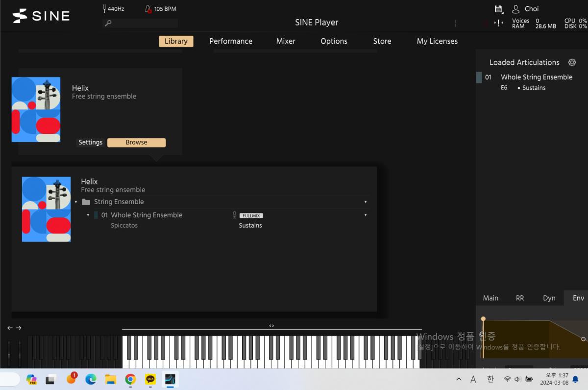Toggle the FULLMIX mic badge
The width and height of the screenshot is (588, 390).
click(251, 215)
